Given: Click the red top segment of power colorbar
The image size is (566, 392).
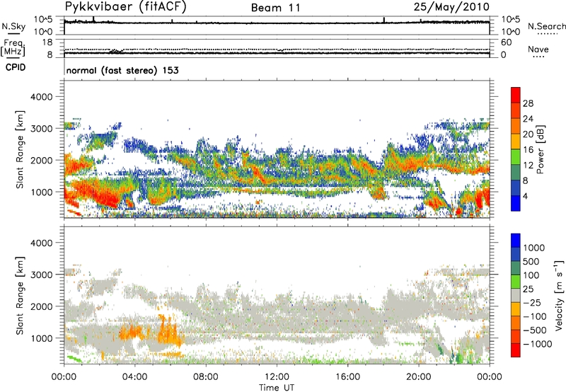Looking at the screenshot, I should coord(516,96).
